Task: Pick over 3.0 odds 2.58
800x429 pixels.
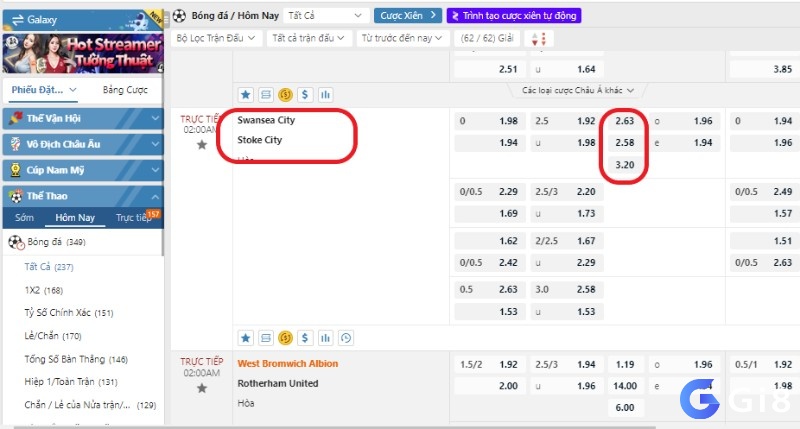Action: pos(566,290)
